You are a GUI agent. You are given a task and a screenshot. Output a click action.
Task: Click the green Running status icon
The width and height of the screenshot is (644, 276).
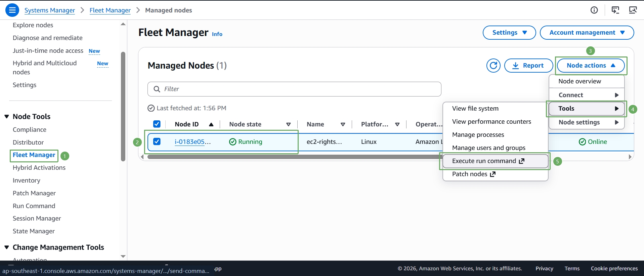(232, 142)
